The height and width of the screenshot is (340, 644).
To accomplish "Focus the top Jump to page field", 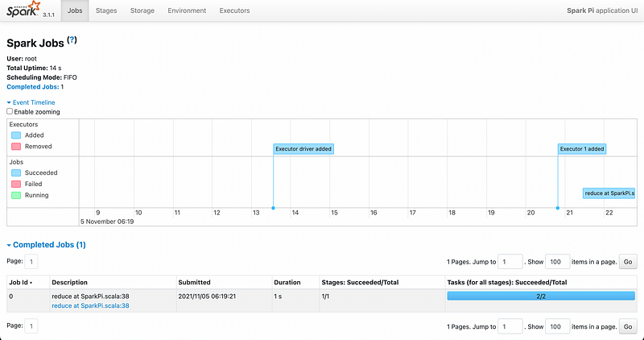I will (510, 262).
